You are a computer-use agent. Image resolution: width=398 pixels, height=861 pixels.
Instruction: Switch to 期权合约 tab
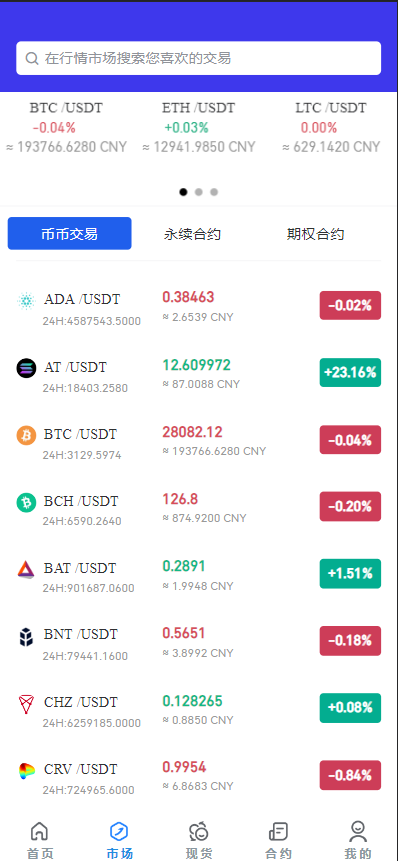coord(316,234)
